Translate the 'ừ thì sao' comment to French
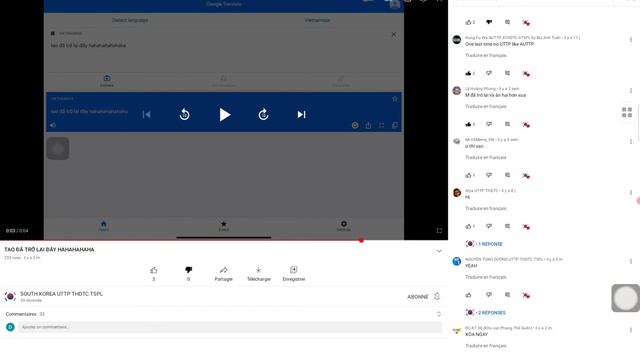 pyautogui.click(x=486, y=158)
